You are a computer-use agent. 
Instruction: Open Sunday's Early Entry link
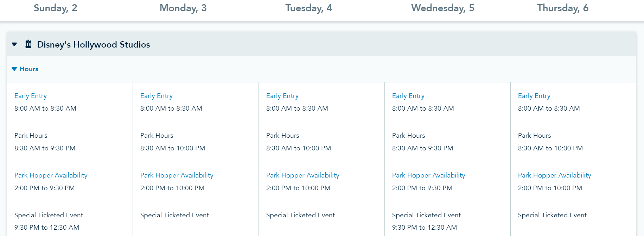point(31,96)
